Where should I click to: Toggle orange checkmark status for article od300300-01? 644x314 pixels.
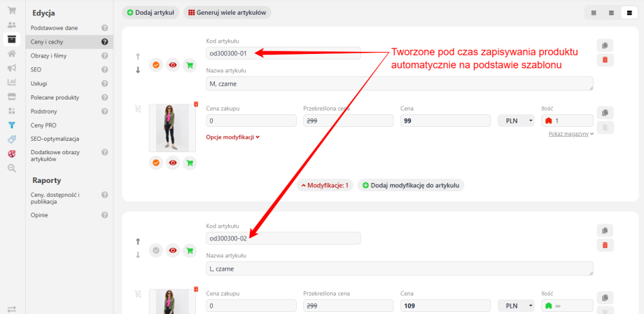coord(156,65)
